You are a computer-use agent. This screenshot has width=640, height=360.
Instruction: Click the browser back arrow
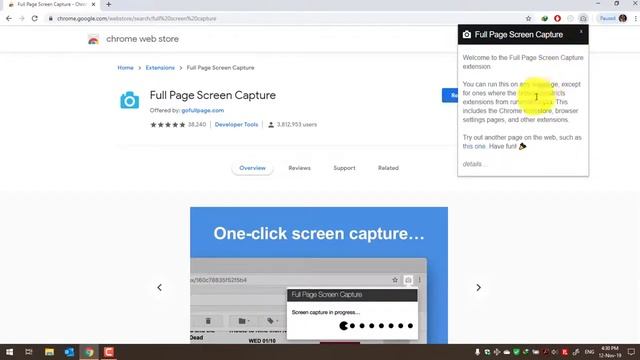pyautogui.click(x=9, y=18)
